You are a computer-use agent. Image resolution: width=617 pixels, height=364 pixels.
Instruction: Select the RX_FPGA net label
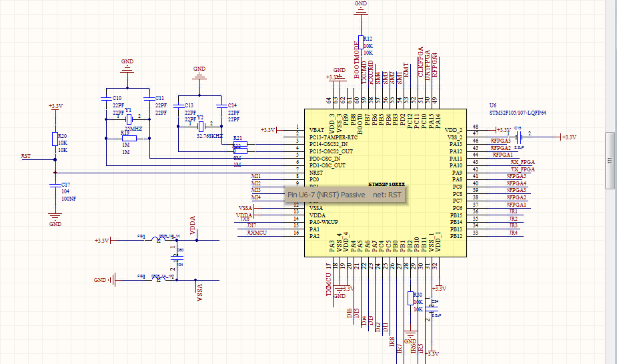click(x=522, y=162)
